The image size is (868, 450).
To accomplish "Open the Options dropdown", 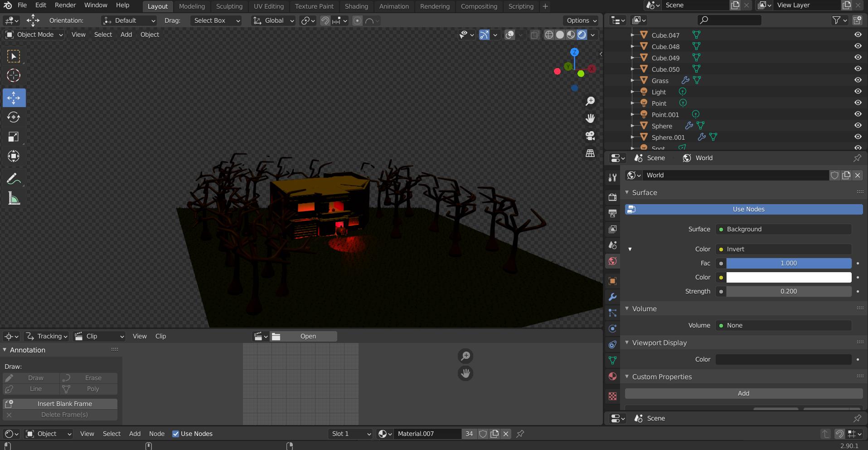I will 581,20.
